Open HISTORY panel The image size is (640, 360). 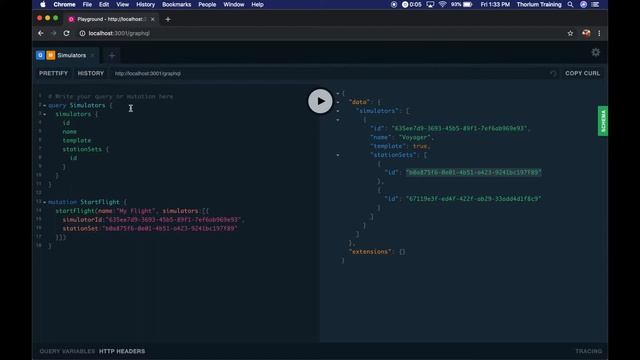pos(91,73)
